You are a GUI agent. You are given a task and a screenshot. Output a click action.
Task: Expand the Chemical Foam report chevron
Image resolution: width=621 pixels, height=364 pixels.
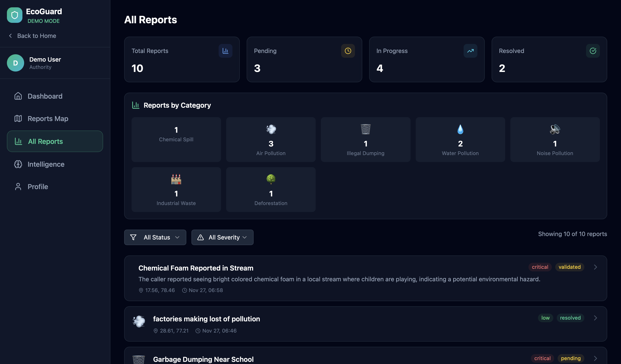pyautogui.click(x=595, y=267)
